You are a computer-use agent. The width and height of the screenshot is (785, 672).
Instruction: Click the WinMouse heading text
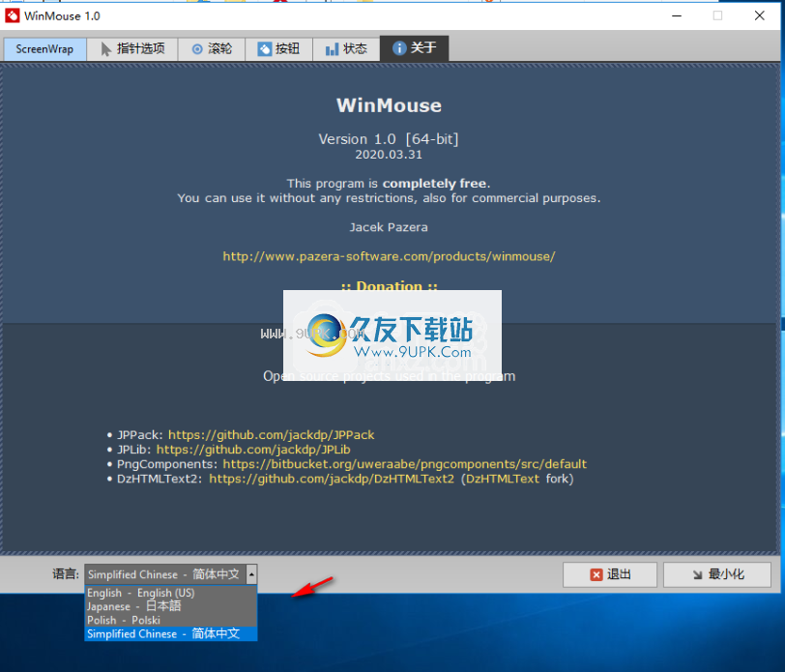click(x=389, y=105)
